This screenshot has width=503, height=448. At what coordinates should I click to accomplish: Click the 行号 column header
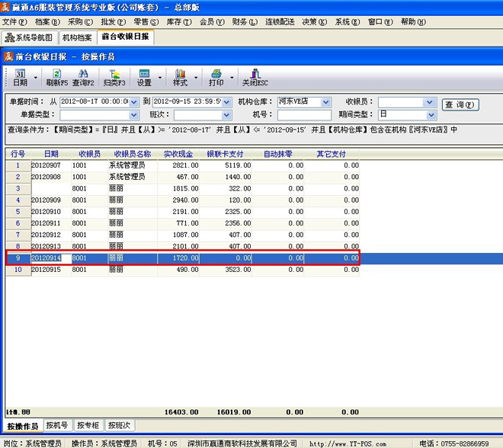coord(18,154)
